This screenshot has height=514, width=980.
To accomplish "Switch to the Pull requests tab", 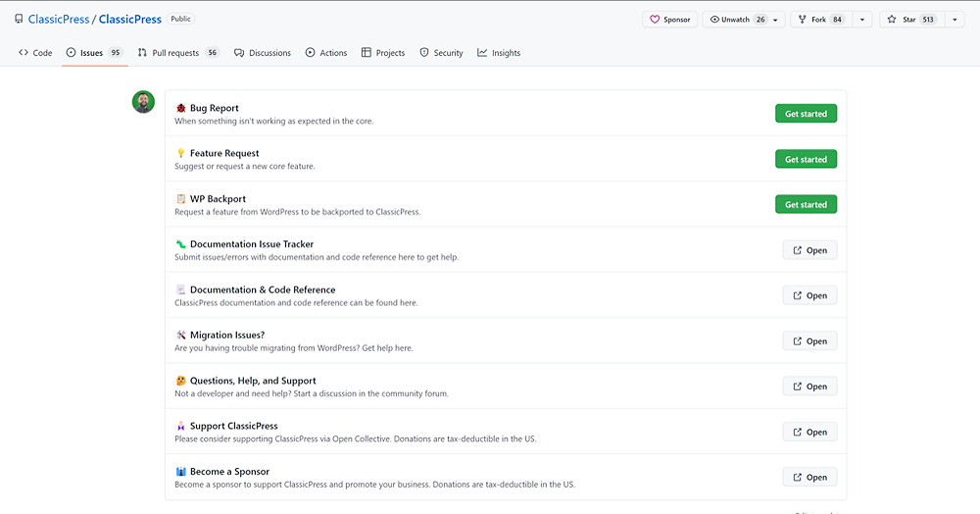I will click(178, 53).
